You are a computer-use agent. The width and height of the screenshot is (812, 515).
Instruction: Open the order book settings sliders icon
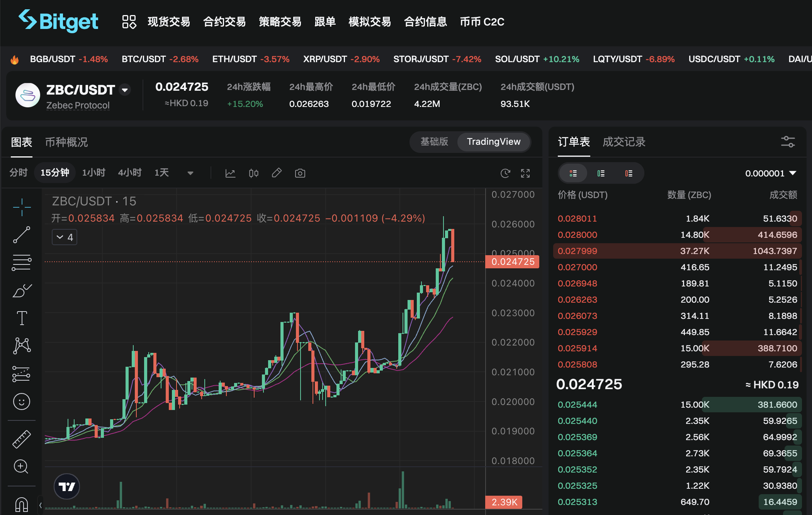tap(788, 142)
